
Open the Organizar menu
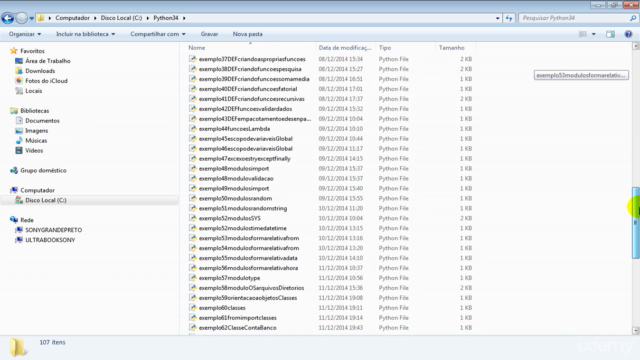pyautogui.click(x=25, y=34)
